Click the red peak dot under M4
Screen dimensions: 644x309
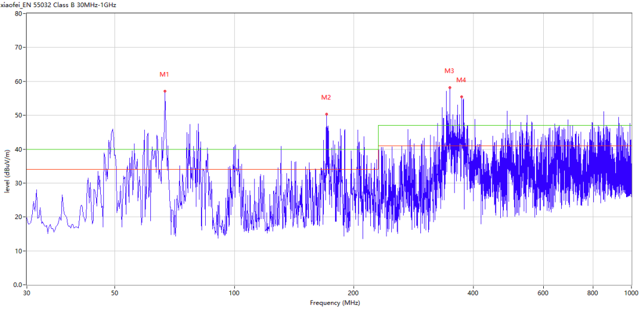(462, 96)
